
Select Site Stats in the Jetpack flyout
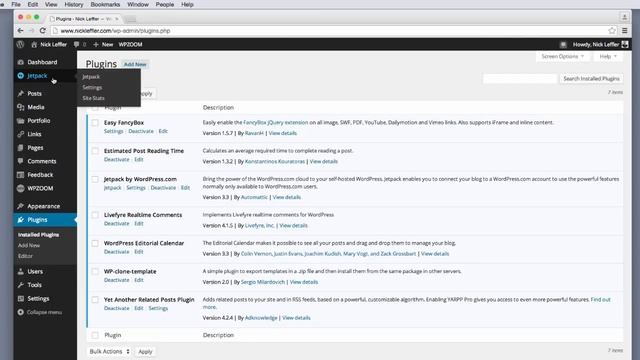tap(93, 98)
